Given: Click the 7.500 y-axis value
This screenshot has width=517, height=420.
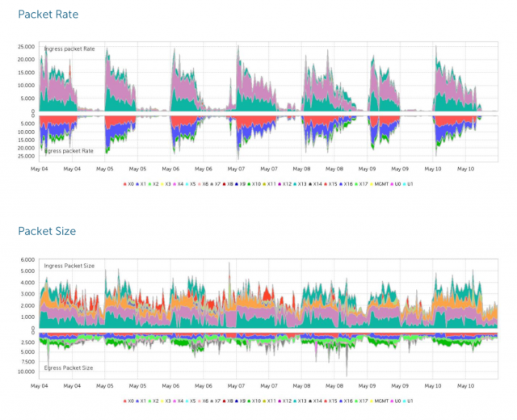Looking at the screenshot, I should click(x=28, y=362).
